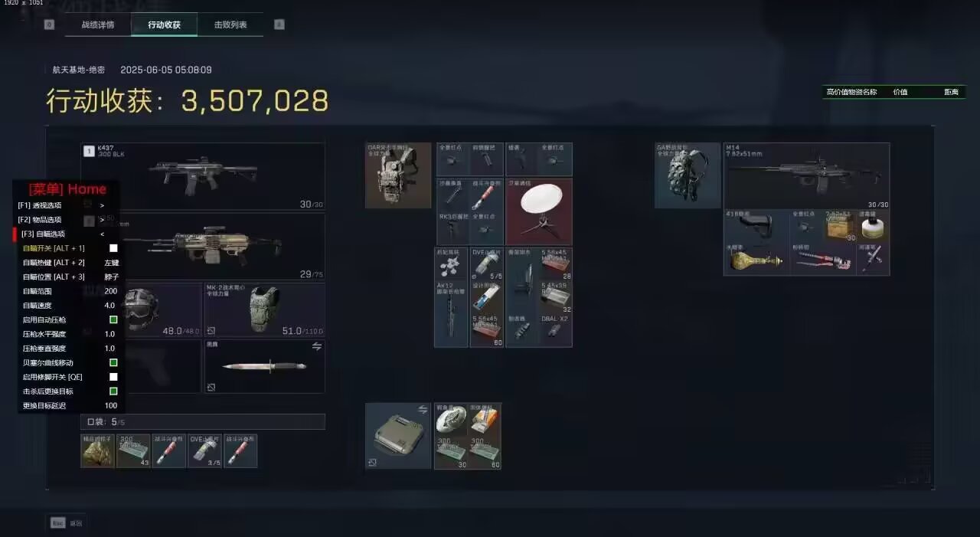Screen dimensions: 980x537
Task: Select the GA field backpack icon
Action: tap(687, 175)
